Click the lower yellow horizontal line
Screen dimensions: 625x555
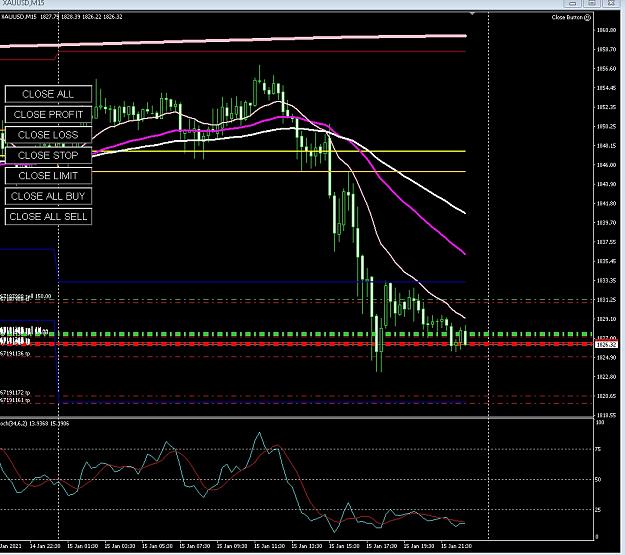279,171
